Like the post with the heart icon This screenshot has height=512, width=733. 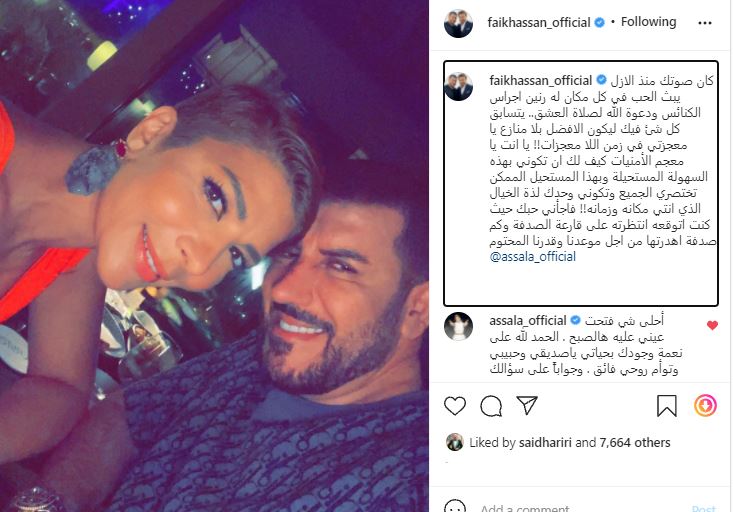pos(455,405)
